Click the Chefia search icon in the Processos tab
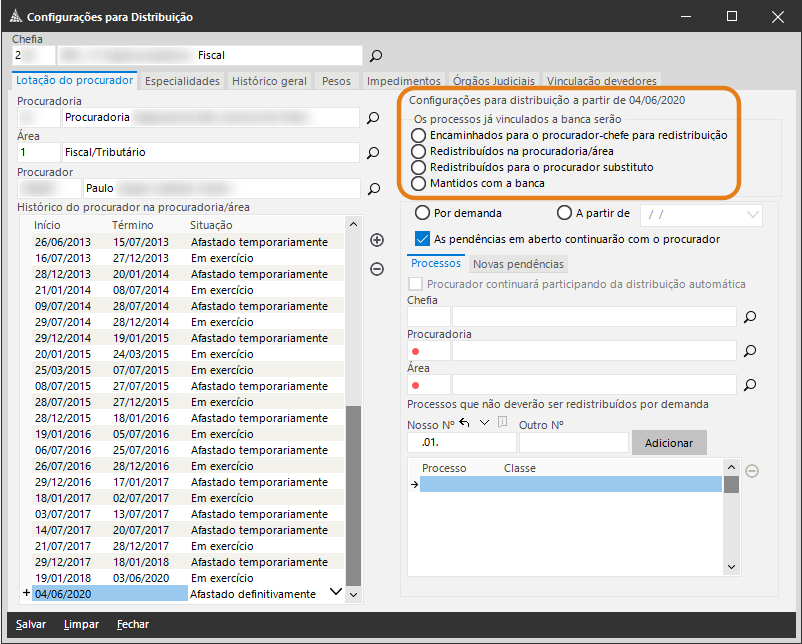Viewport: 802px width, 644px height. [x=750, y=317]
